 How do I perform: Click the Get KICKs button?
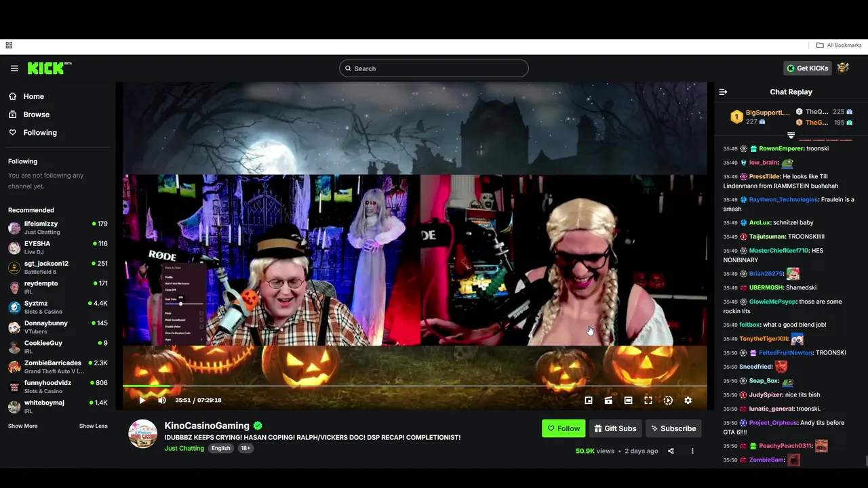(x=807, y=68)
